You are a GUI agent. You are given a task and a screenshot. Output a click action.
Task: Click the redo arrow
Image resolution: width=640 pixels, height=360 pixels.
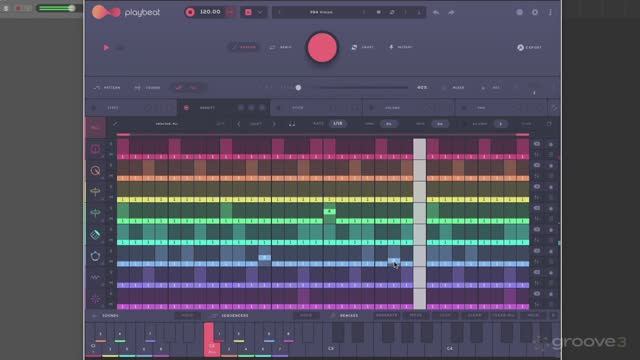coord(451,12)
